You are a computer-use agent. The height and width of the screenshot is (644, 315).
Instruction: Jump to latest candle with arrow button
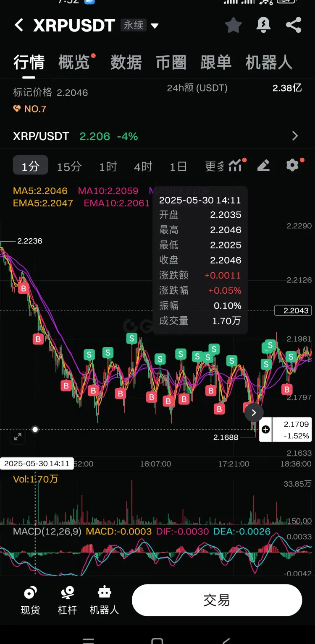pos(254,412)
